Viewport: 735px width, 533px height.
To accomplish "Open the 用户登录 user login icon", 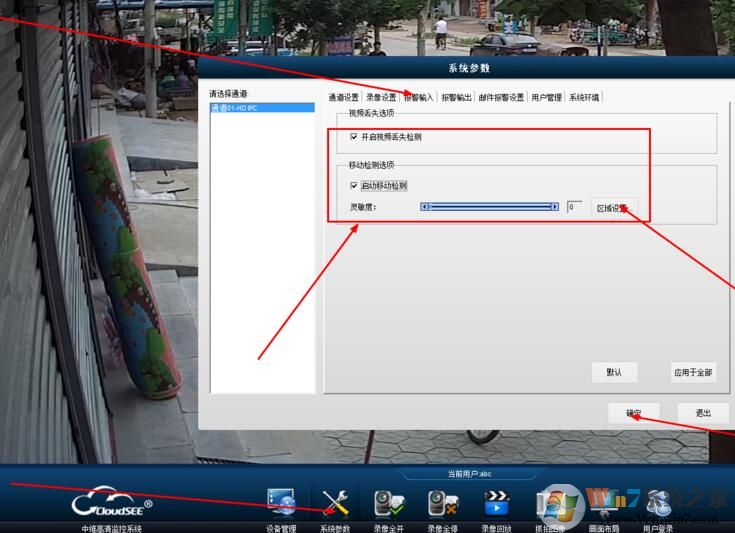I will tap(658, 503).
